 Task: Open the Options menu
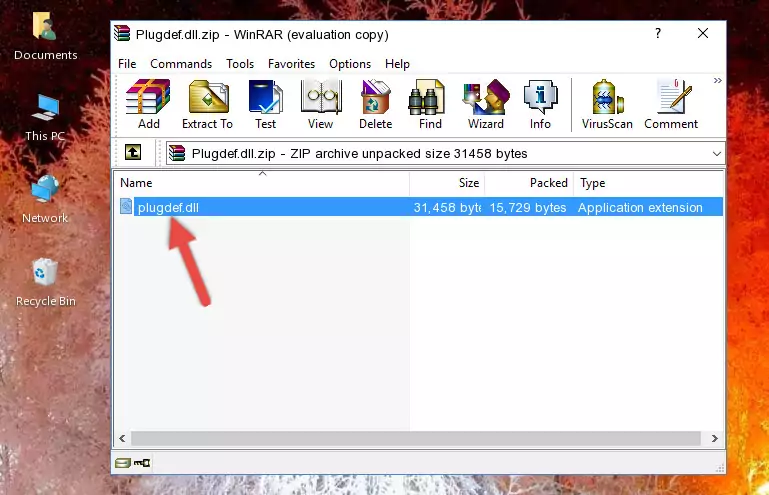[350, 64]
